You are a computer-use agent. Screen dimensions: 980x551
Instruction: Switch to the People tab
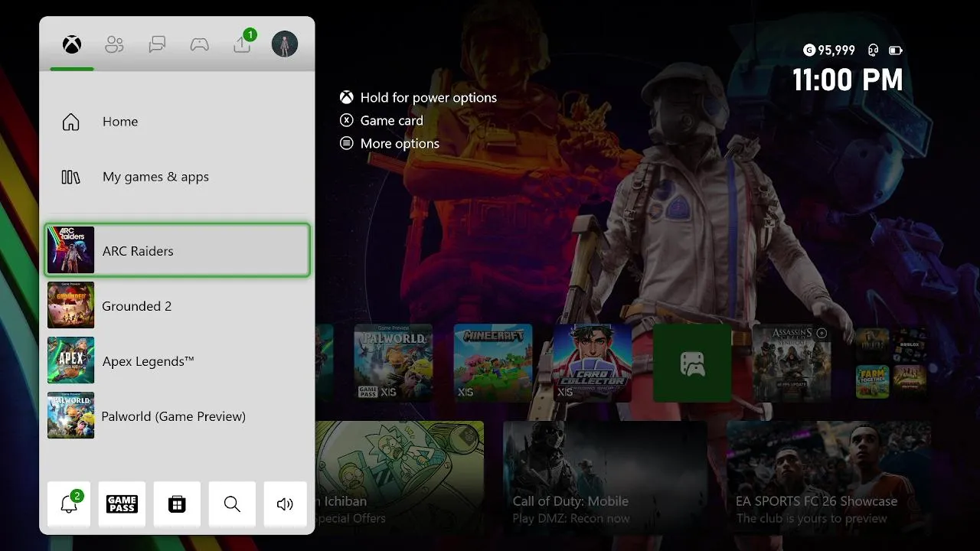point(114,44)
